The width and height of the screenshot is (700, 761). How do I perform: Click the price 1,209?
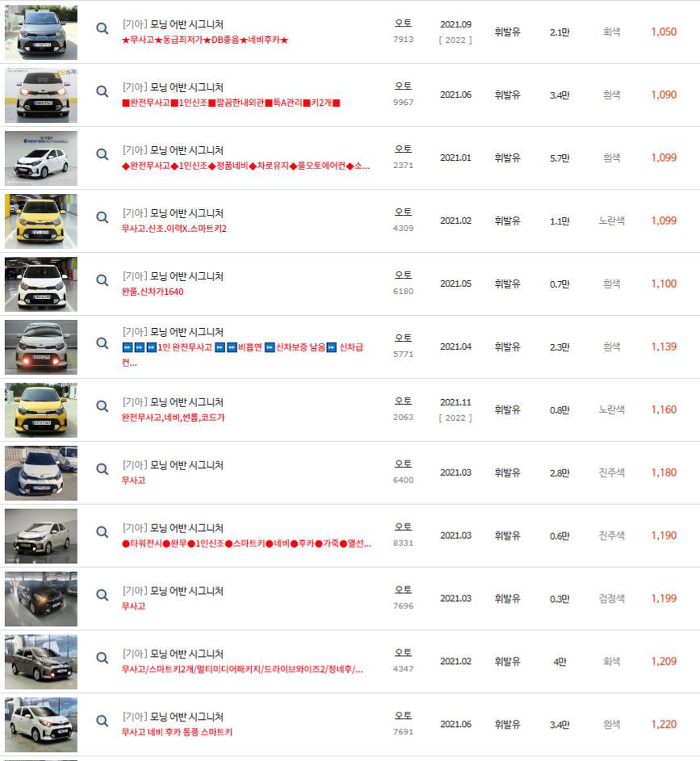664,662
